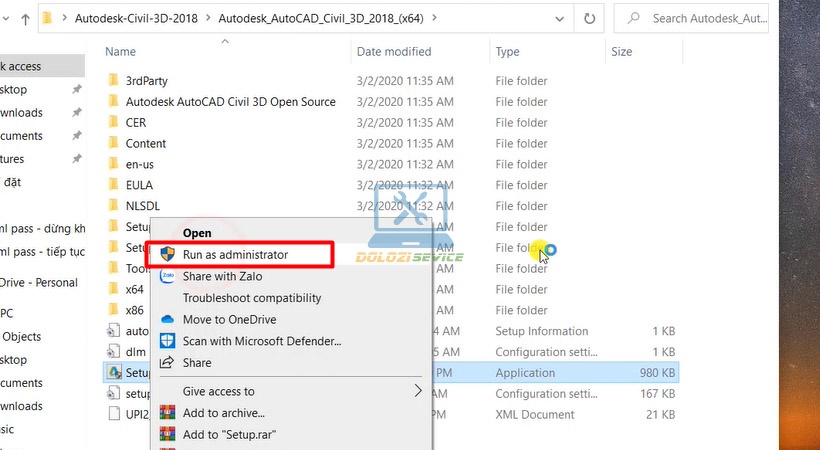The height and width of the screenshot is (450, 820).
Task: Click the Application type cell
Action: 525,373
